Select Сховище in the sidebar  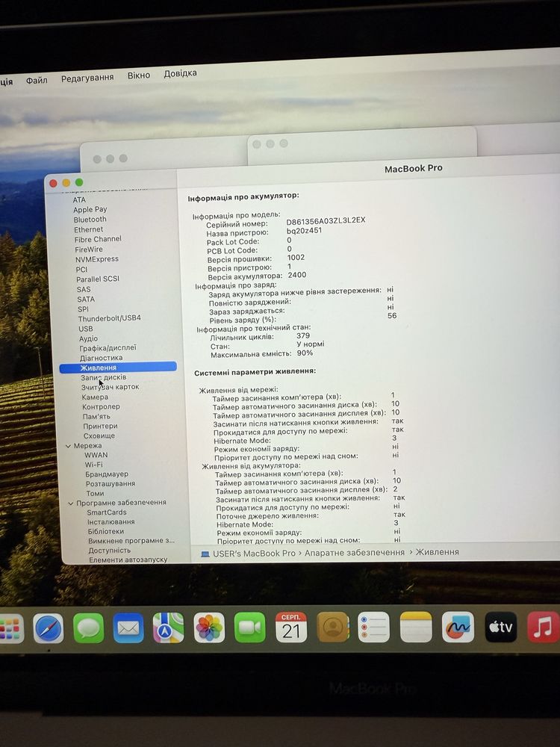point(99,436)
